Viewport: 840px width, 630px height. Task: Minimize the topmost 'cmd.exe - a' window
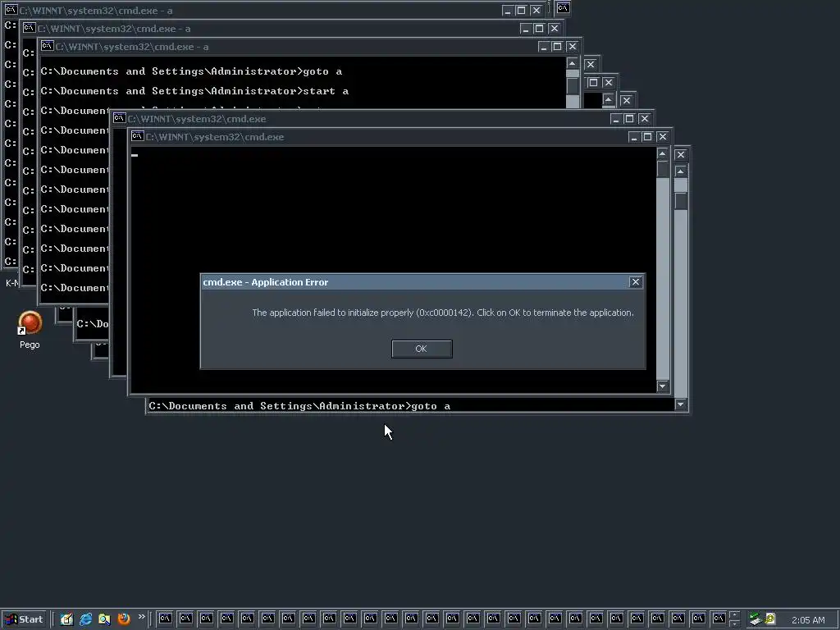pyautogui.click(x=507, y=11)
